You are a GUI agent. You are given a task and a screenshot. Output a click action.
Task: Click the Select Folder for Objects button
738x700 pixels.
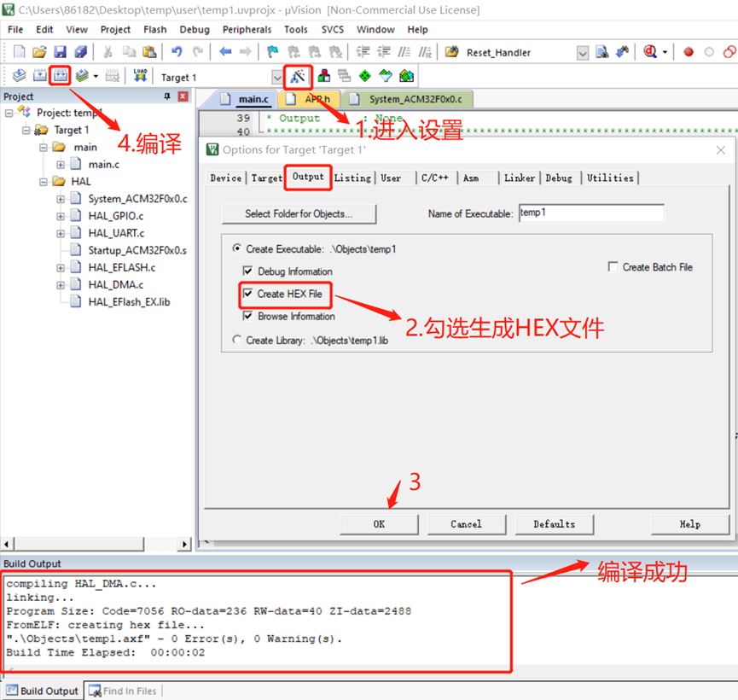click(299, 213)
